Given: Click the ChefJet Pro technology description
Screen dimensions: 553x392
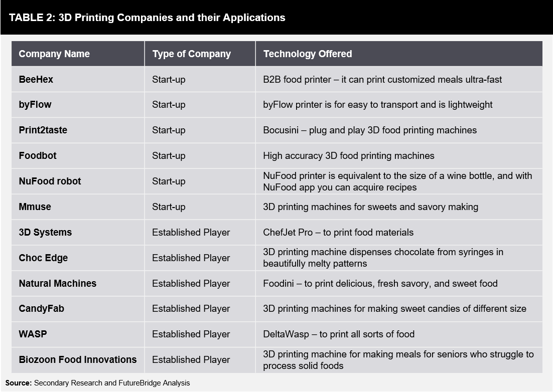Looking at the screenshot, I should 338,233.
